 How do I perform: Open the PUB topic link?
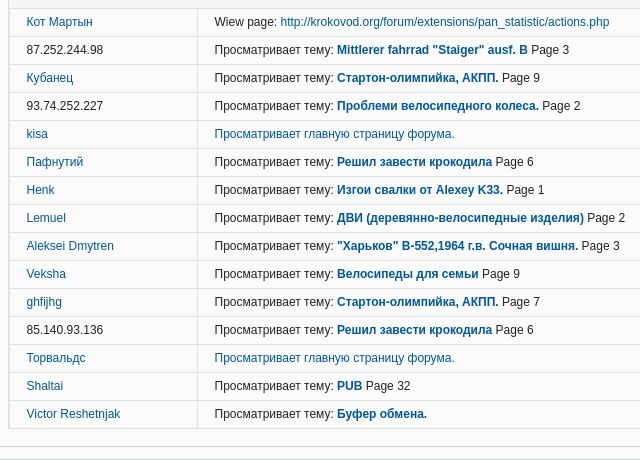click(349, 386)
